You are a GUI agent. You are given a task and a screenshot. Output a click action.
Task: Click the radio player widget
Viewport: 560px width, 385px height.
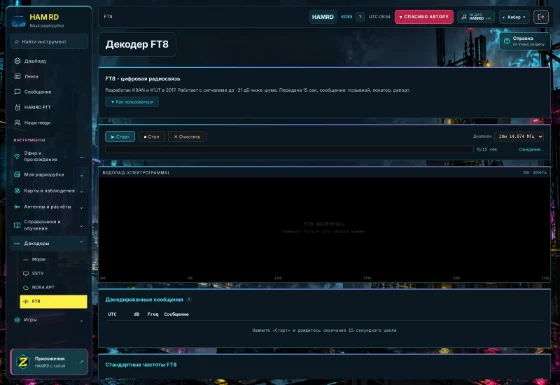[x=476, y=17]
